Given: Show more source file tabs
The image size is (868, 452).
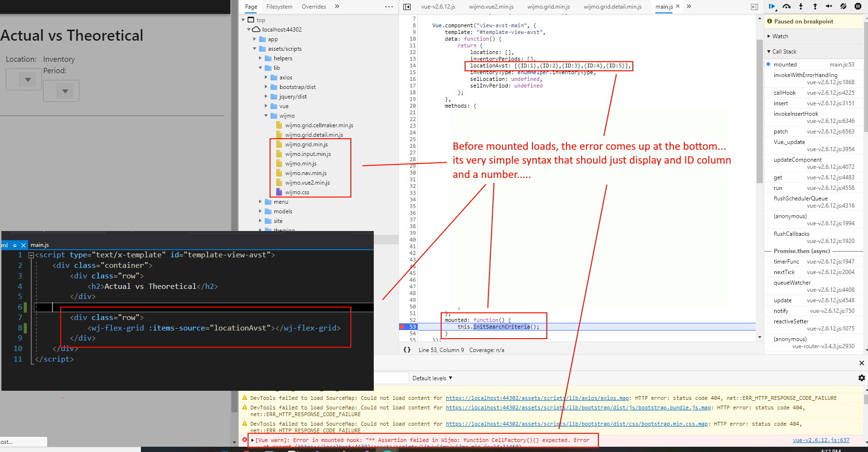Looking at the screenshot, I should pyautogui.click(x=689, y=6).
